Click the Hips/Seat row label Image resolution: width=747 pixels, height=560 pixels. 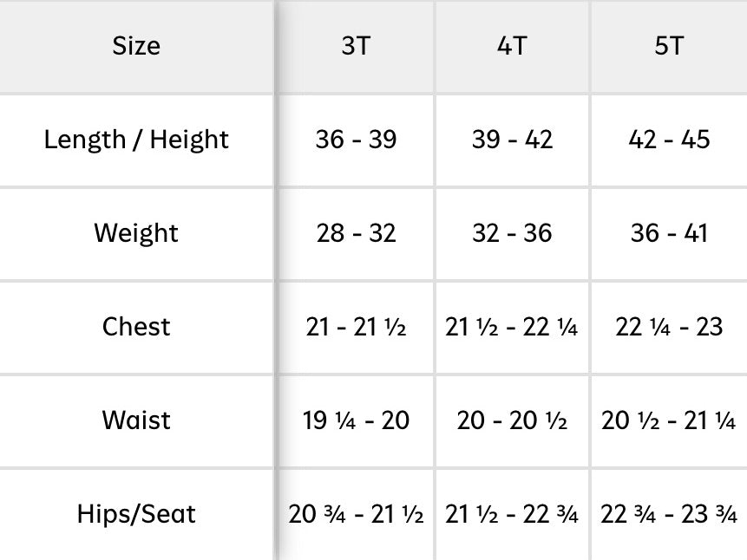click(136, 514)
